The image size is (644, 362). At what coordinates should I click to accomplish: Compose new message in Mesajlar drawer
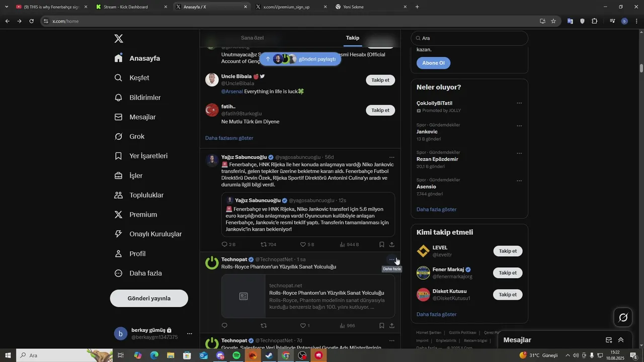tap(609, 340)
